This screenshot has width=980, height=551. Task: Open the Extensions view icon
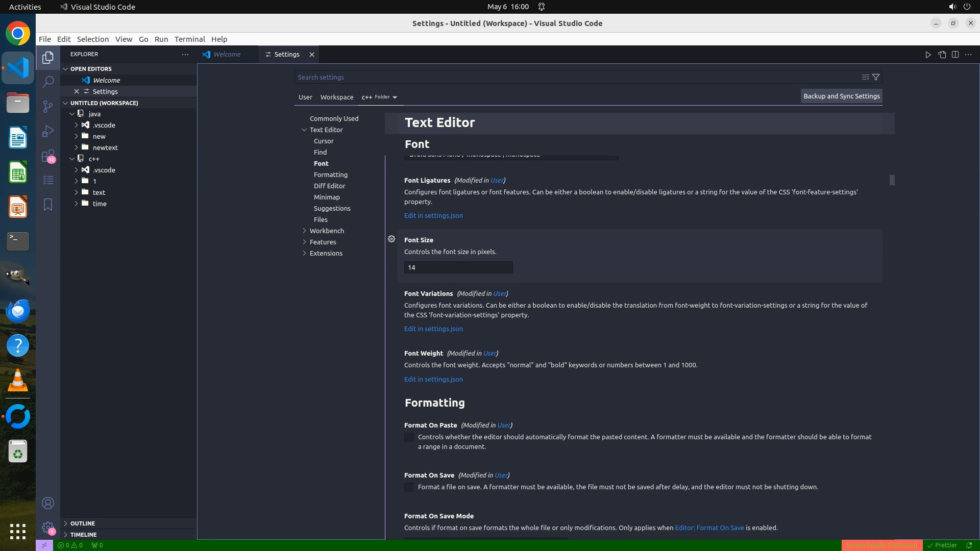(48, 156)
